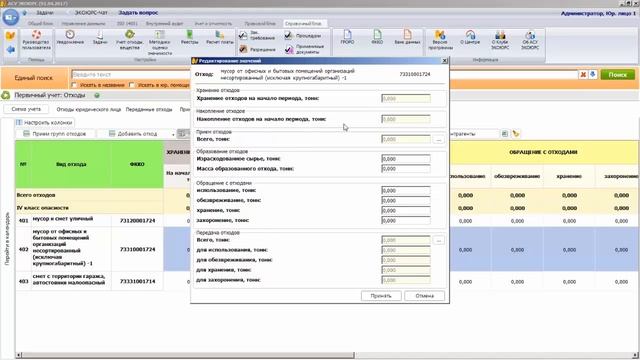Click Настроить колонки button
This screenshot has height=360, width=640.
pyautogui.click(x=44, y=122)
